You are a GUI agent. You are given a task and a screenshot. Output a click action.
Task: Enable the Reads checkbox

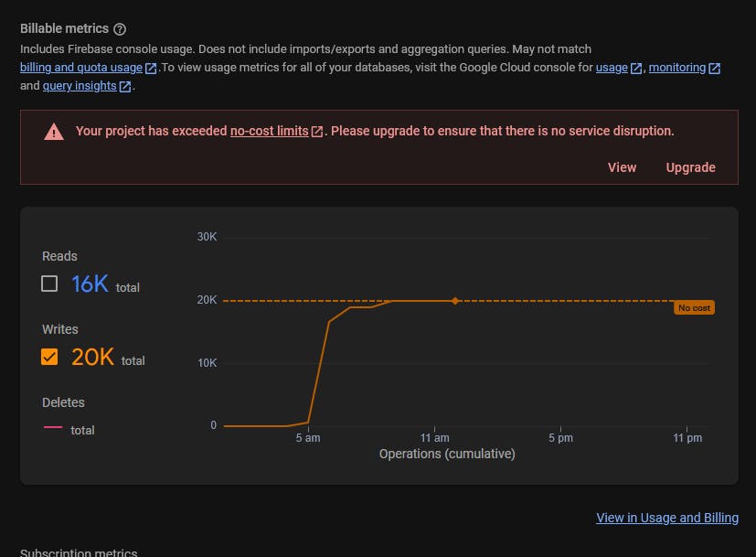pyautogui.click(x=49, y=284)
